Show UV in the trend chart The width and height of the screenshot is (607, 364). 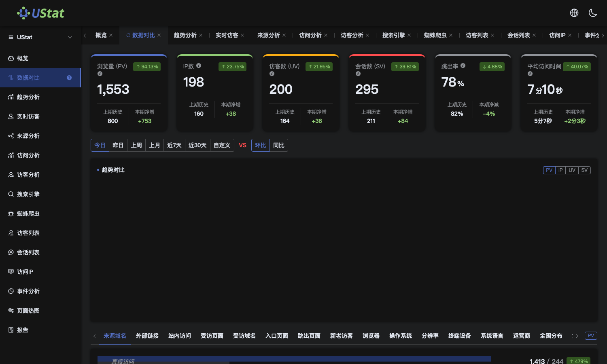coord(572,170)
